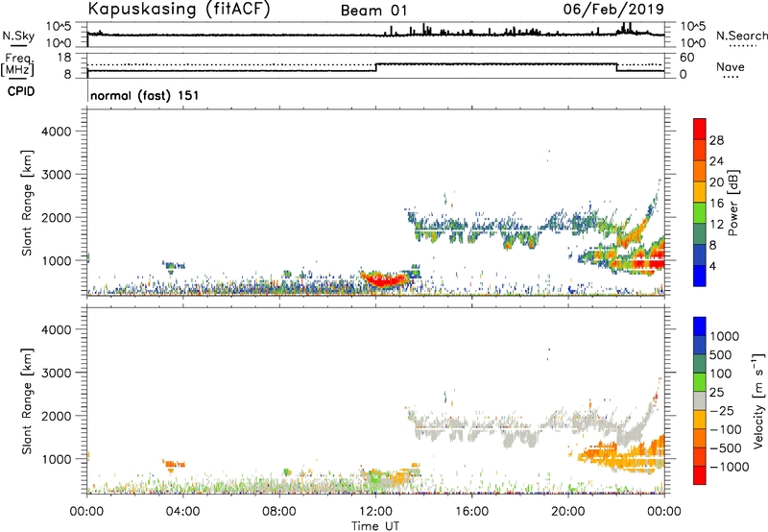Image resolution: width=768 pixels, height=532 pixels.
Task: Click the 'N.Sky' legend label
Action: [18, 36]
